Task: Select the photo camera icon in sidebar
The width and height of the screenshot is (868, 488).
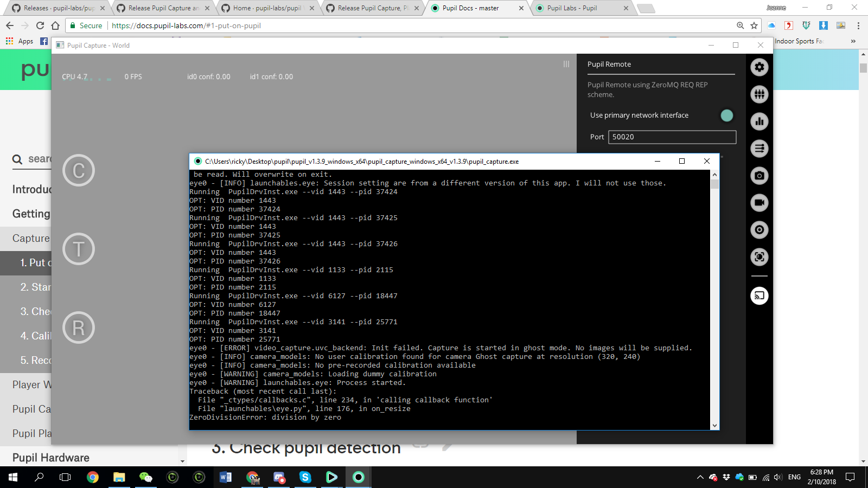Action: 759,176
